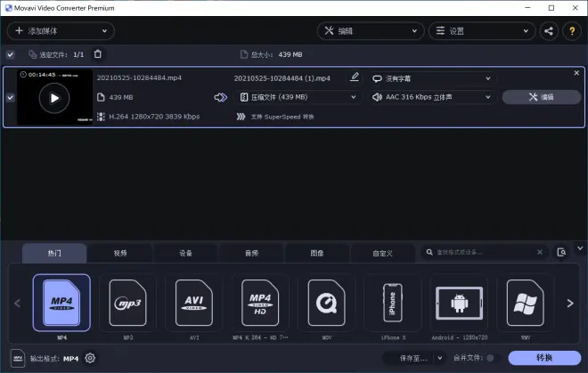Image resolution: width=588 pixels, height=373 pixels.
Task: Switch to the Video formats tab
Action: pos(120,254)
